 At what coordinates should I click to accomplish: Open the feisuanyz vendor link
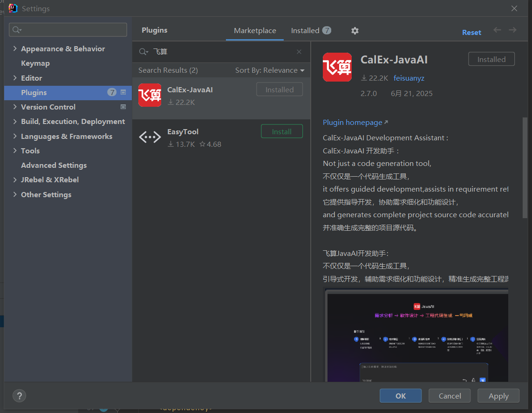coord(409,78)
